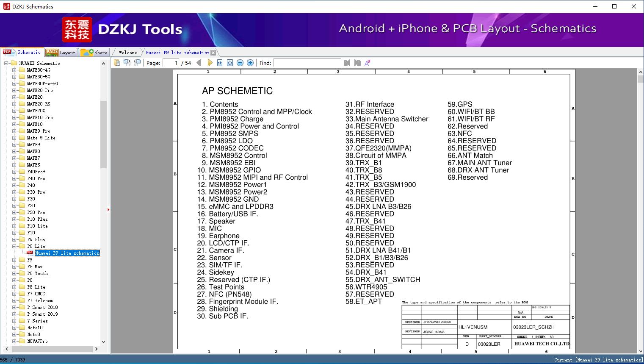644x364 pixels.
Task: Click the Find text input field
Action: tap(307, 63)
